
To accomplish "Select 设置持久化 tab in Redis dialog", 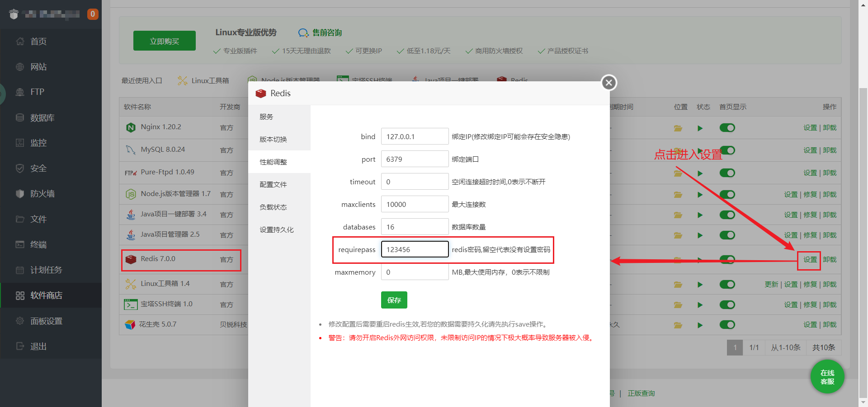I will [x=279, y=229].
